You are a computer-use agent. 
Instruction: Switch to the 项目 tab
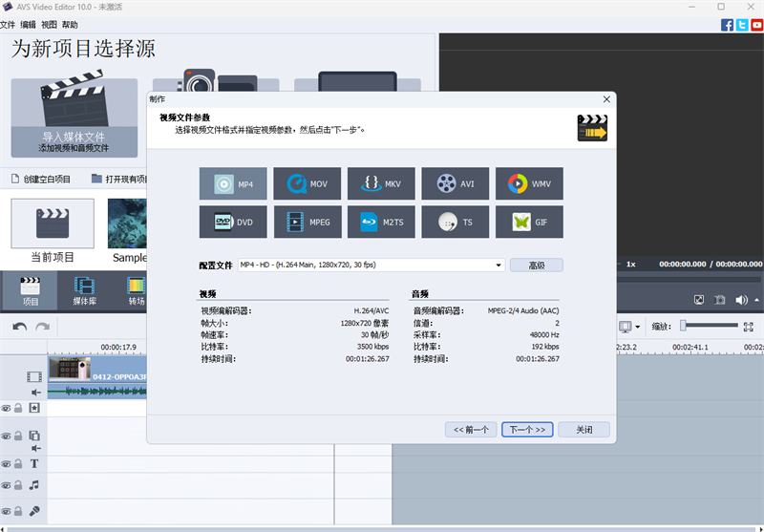[x=31, y=291]
